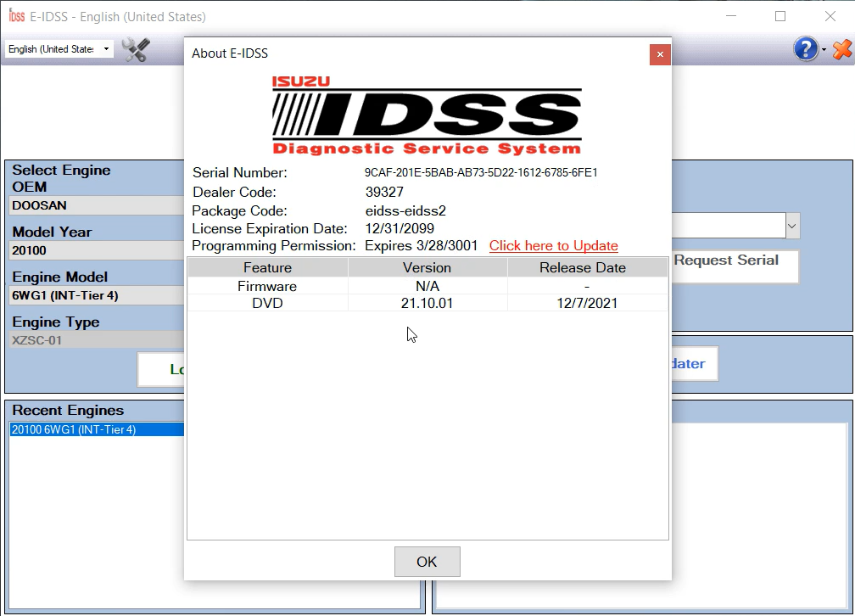The height and width of the screenshot is (616, 855).
Task: Click the OK button in About dialog
Action: coord(427,562)
